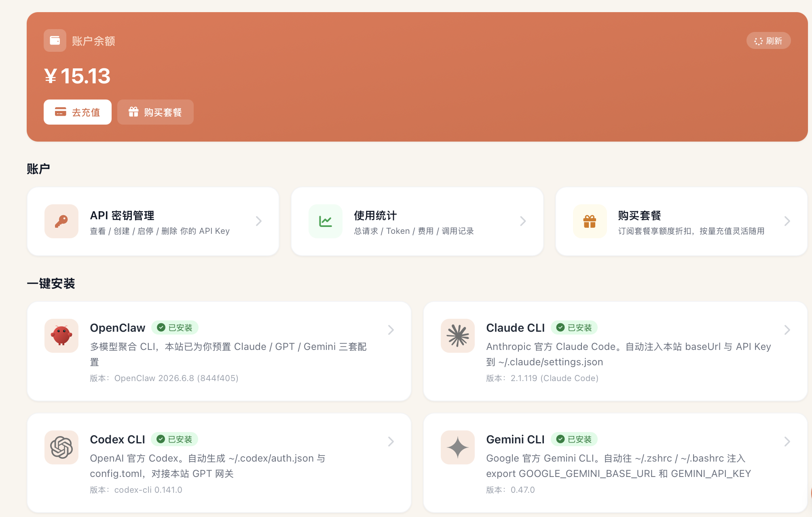Click the gift box icon in 购买套餐 card
Image resolution: width=812 pixels, height=517 pixels.
coord(590,221)
